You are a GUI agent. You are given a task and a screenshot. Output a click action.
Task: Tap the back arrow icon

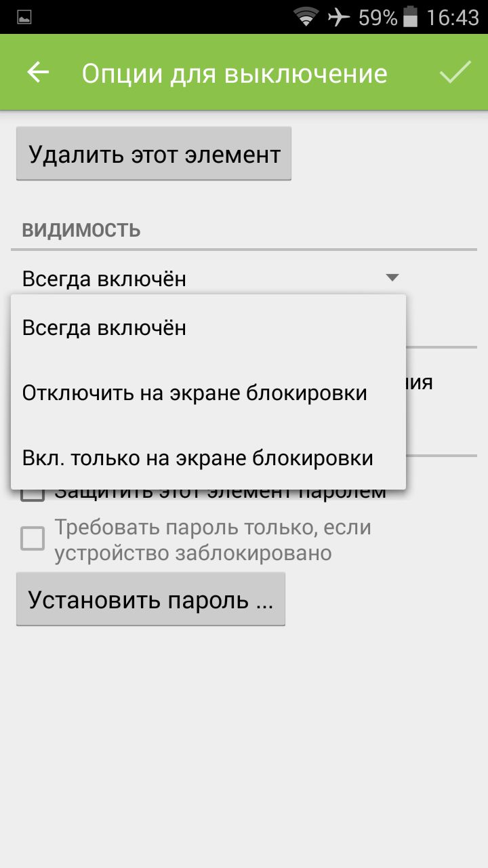click(x=39, y=73)
